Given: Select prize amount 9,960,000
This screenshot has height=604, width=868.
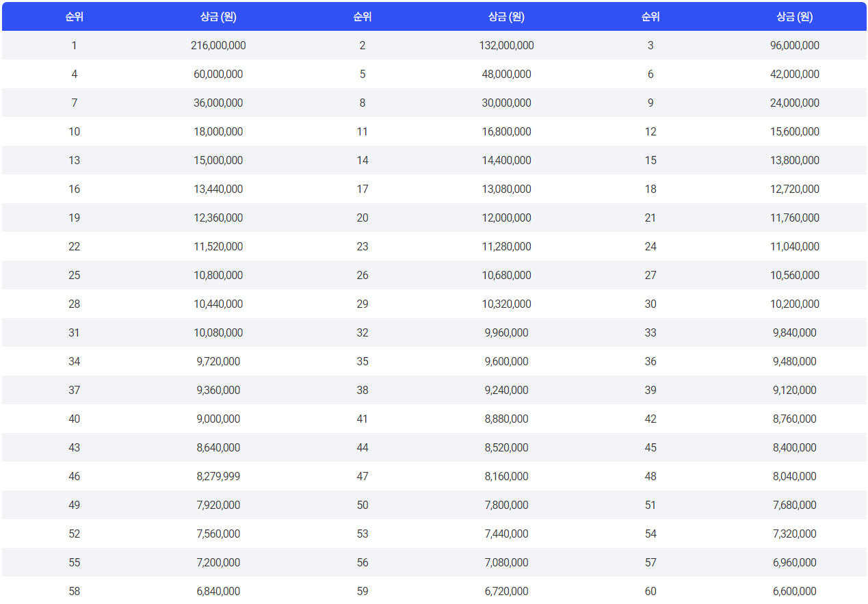Looking at the screenshot, I should click(506, 332).
